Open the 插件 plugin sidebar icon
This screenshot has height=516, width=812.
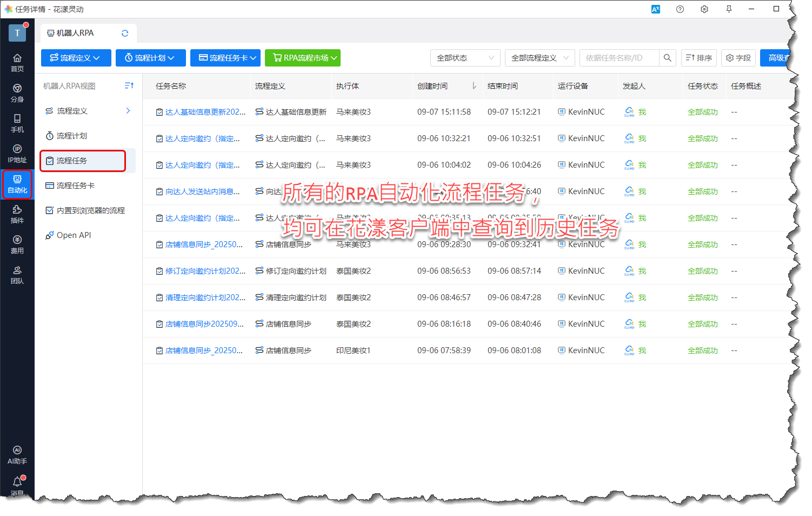(17, 214)
